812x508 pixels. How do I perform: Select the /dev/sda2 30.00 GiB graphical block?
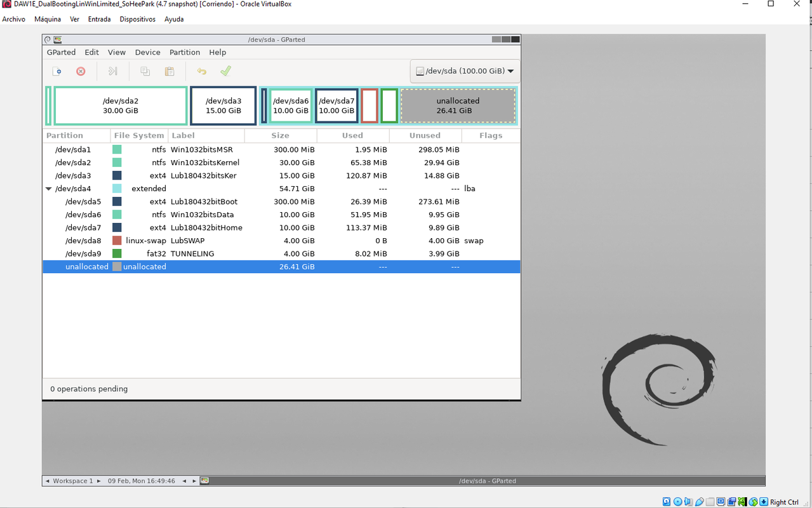click(x=121, y=105)
